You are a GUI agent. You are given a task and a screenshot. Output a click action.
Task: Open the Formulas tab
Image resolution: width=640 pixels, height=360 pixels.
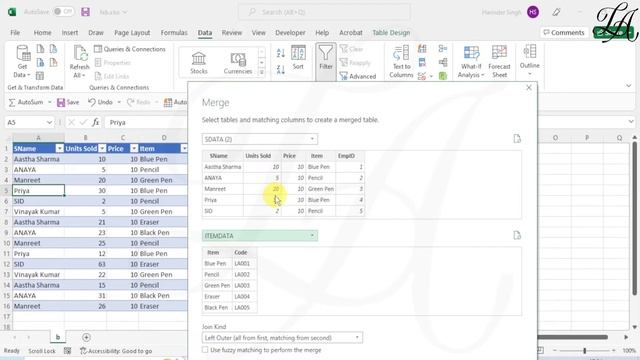tap(174, 33)
